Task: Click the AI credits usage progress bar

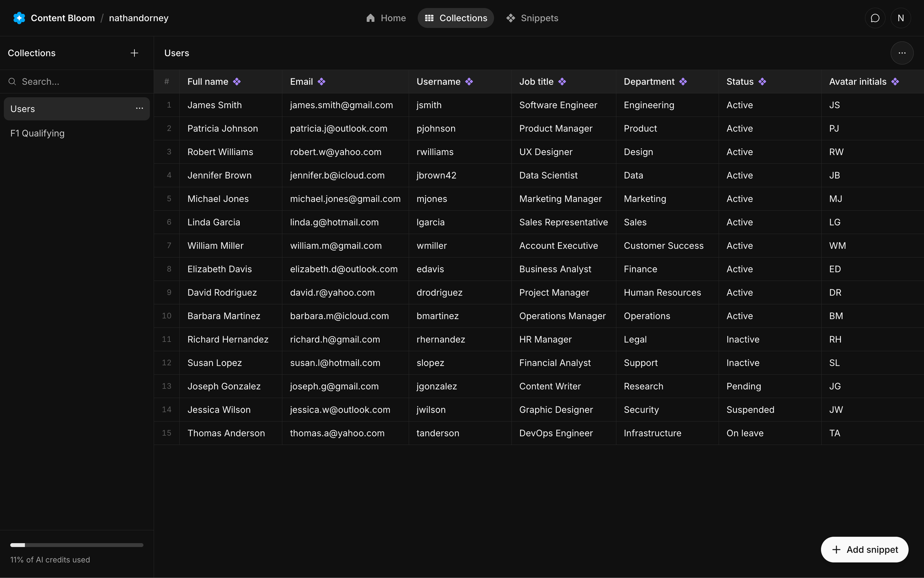Action: point(77,545)
